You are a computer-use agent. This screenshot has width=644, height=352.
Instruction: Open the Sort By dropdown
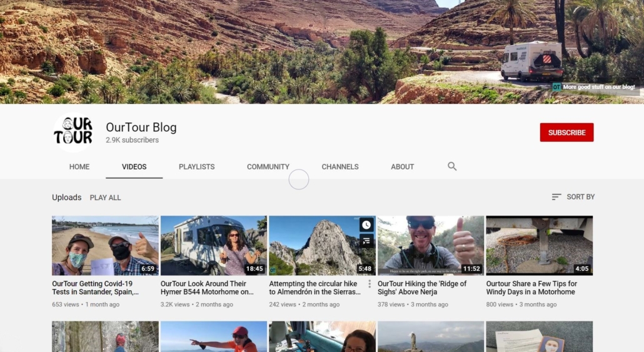573,197
